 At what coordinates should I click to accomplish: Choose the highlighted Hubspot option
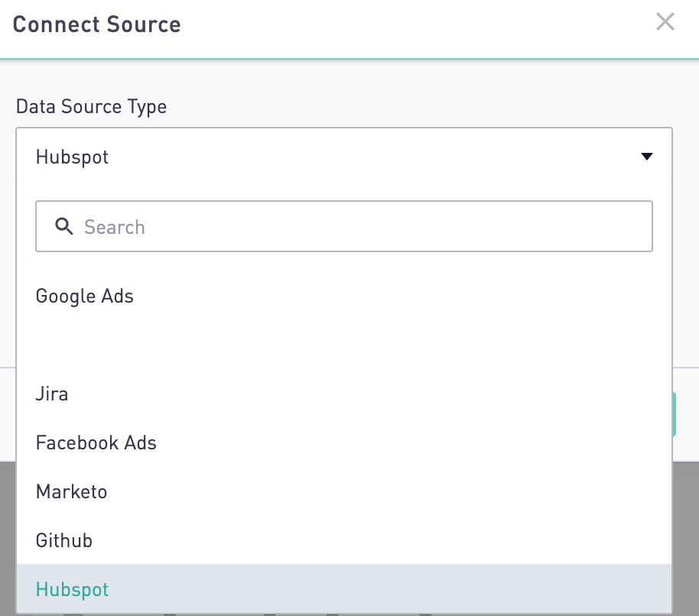pos(344,589)
